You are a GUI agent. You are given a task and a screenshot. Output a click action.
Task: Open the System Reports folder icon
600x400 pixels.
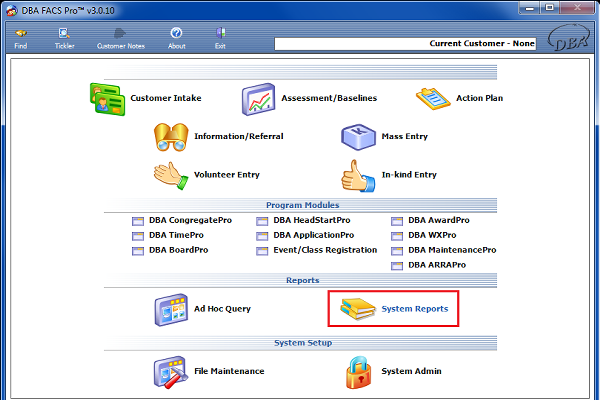click(x=358, y=309)
